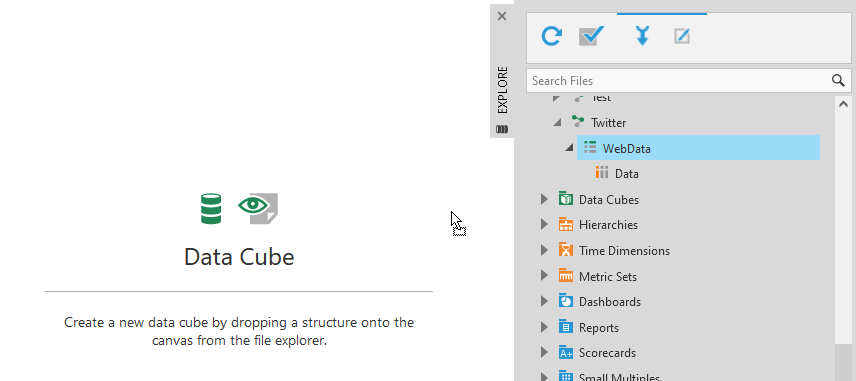Collapse the WebData node arrow

coord(569,148)
